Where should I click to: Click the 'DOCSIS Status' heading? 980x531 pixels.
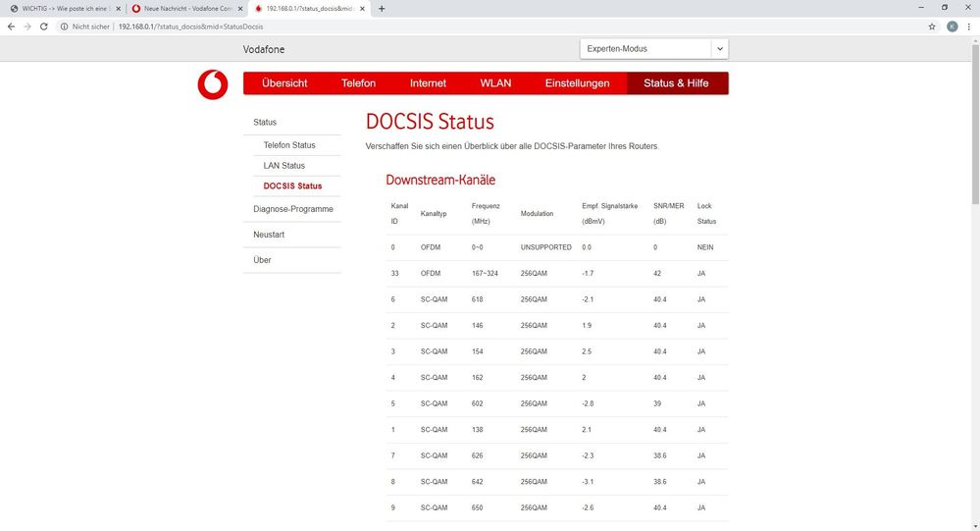pyautogui.click(x=430, y=122)
